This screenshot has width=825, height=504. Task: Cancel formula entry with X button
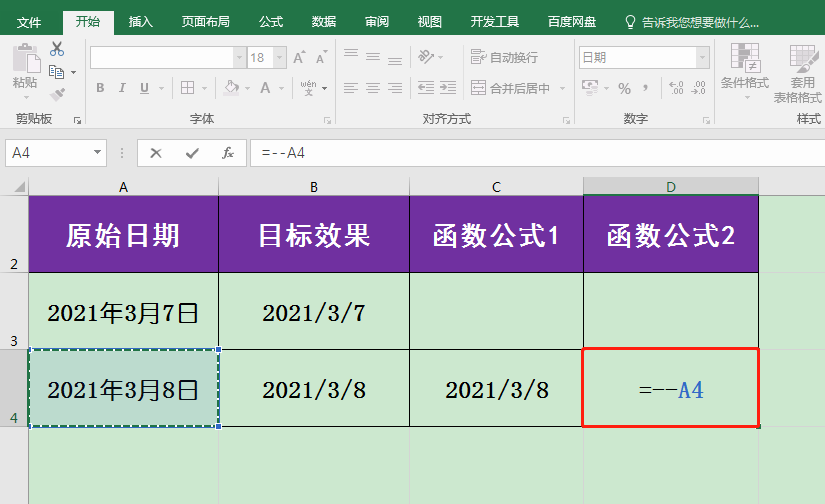(x=156, y=153)
